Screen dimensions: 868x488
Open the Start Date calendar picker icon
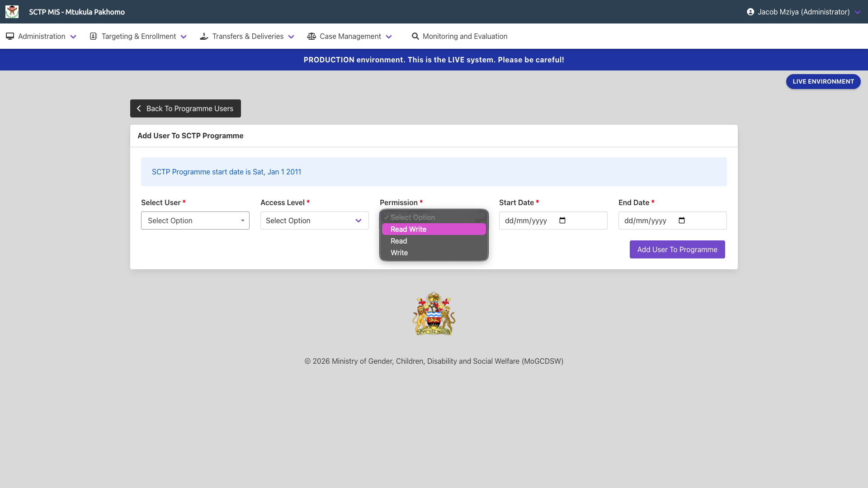(x=562, y=221)
